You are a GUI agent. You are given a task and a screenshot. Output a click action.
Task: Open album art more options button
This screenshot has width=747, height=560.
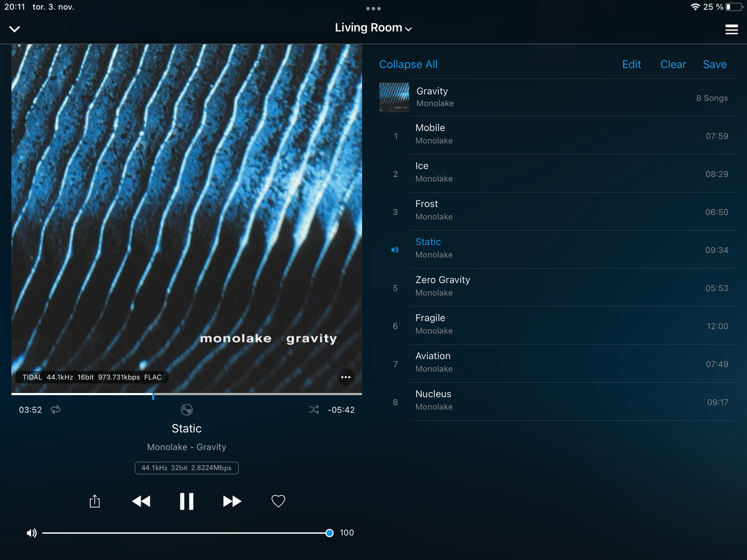coord(346,377)
